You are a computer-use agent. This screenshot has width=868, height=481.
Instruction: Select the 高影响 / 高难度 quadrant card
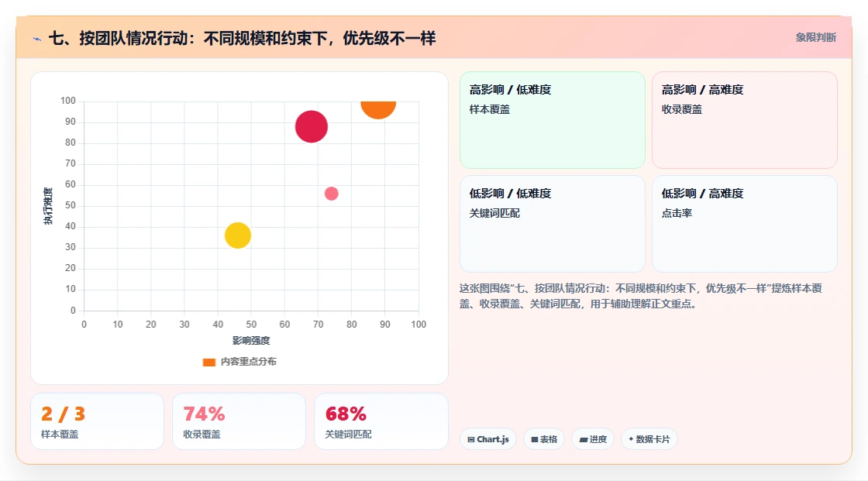coord(744,119)
